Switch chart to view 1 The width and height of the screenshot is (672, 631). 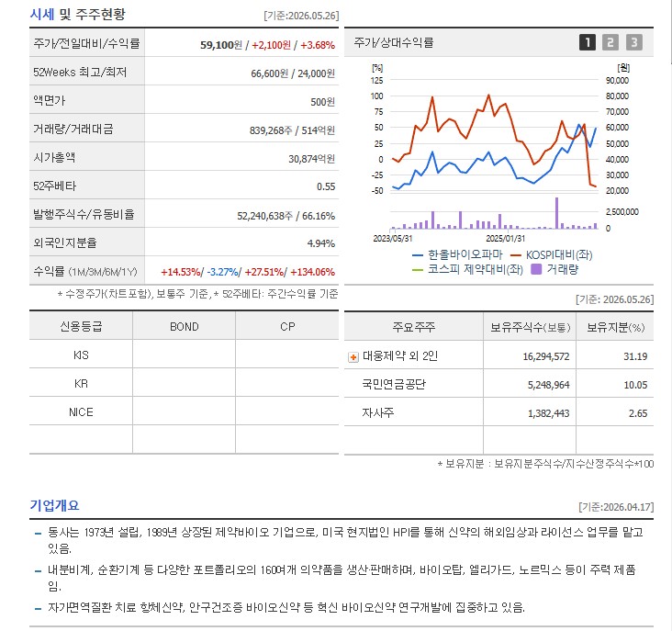588,42
